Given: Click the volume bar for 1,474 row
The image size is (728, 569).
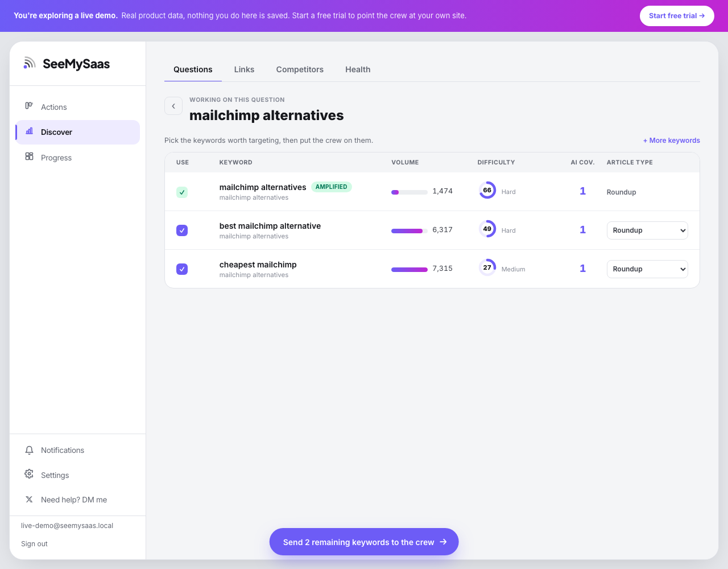Looking at the screenshot, I should coord(409,192).
